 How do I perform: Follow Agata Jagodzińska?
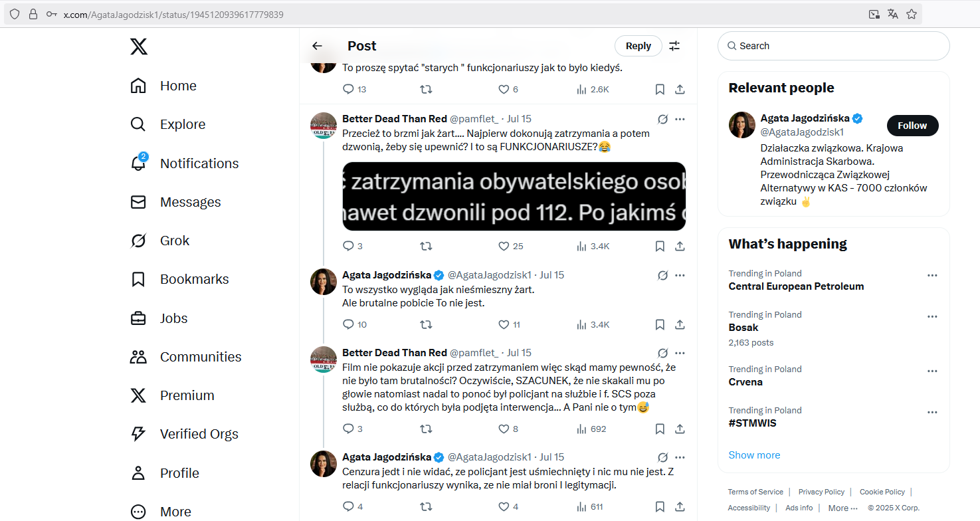point(912,126)
